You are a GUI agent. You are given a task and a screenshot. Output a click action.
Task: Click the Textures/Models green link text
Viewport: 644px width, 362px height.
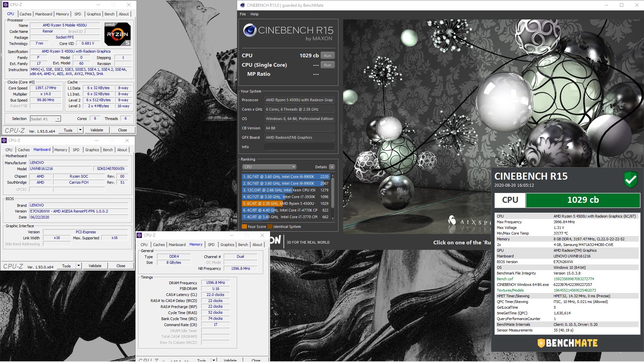pyautogui.click(x=510, y=290)
